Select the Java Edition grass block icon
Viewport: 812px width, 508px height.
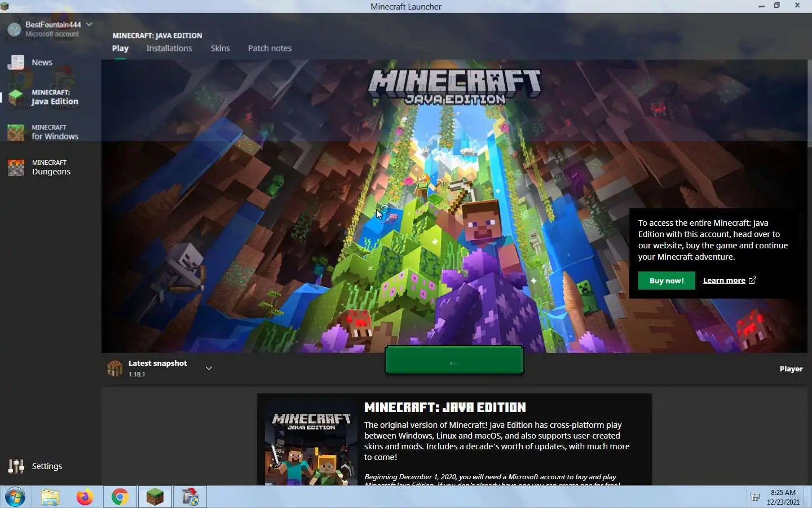click(x=16, y=97)
